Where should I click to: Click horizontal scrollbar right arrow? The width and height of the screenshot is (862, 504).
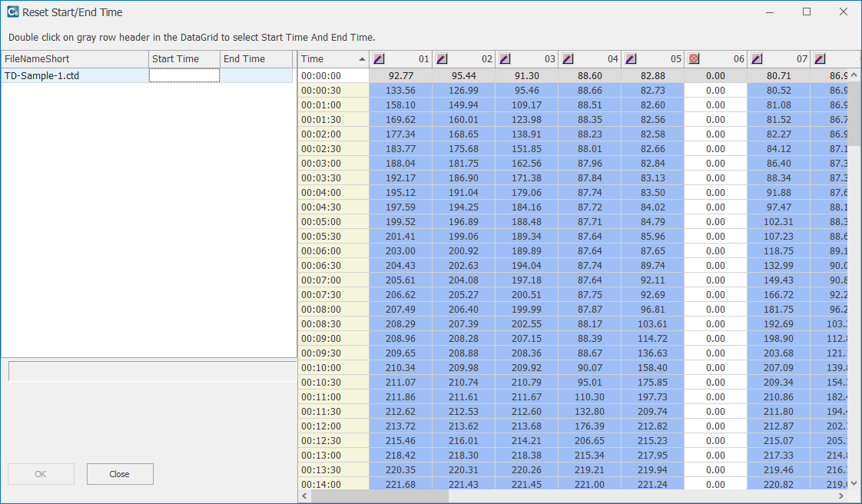842,496
